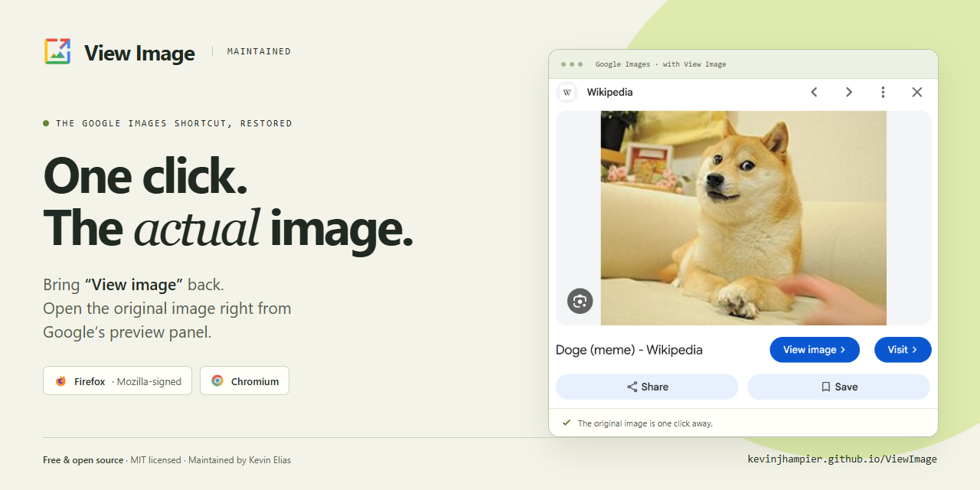The height and width of the screenshot is (490, 980).
Task: Click the blue View image button
Action: click(815, 350)
